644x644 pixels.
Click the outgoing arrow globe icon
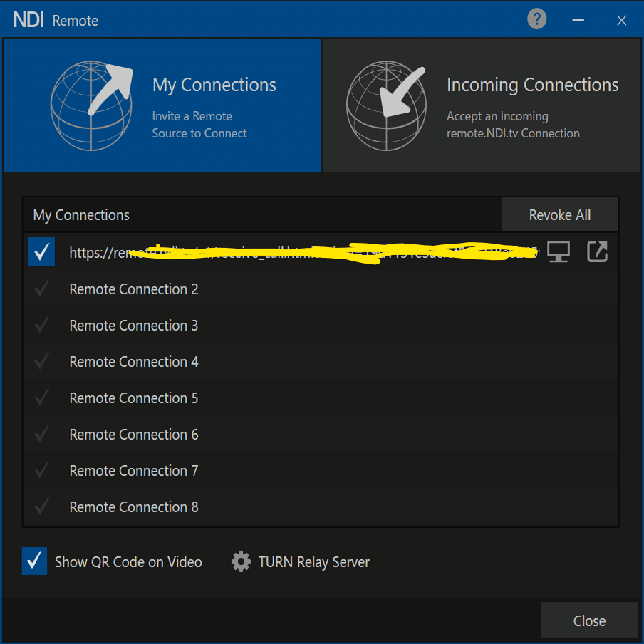(x=92, y=105)
